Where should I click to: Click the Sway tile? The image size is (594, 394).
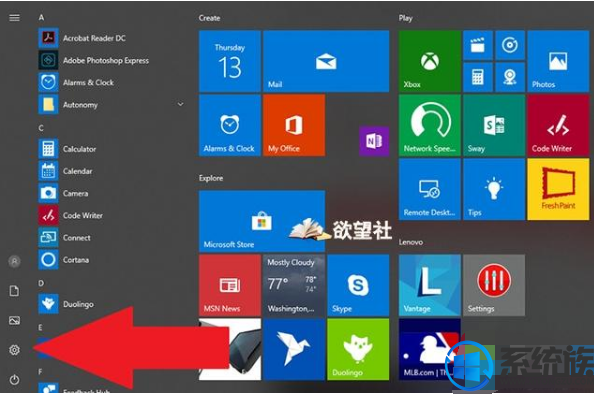pyautogui.click(x=494, y=125)
